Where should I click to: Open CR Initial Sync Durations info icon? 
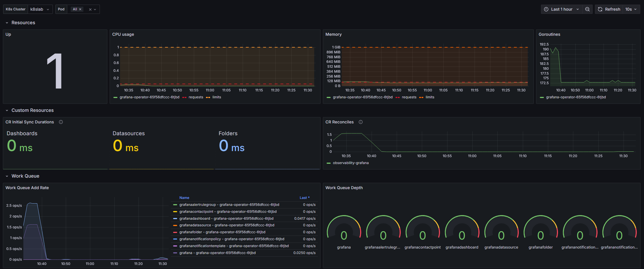click(x=61, y=122)
